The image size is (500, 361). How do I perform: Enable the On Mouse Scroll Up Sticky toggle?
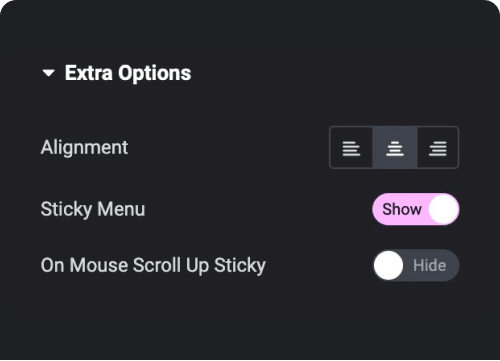point(416,265)
